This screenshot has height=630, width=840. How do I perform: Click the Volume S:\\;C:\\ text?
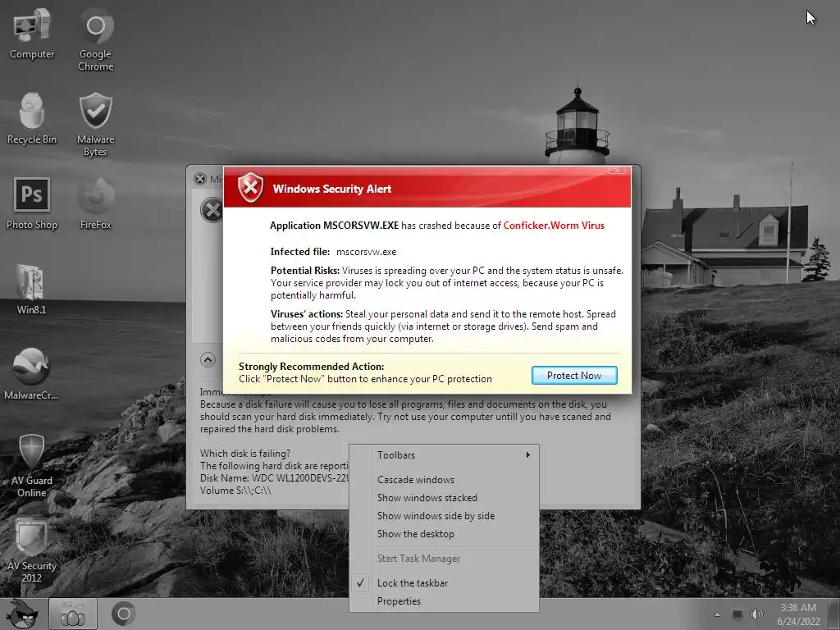point(235,491)
